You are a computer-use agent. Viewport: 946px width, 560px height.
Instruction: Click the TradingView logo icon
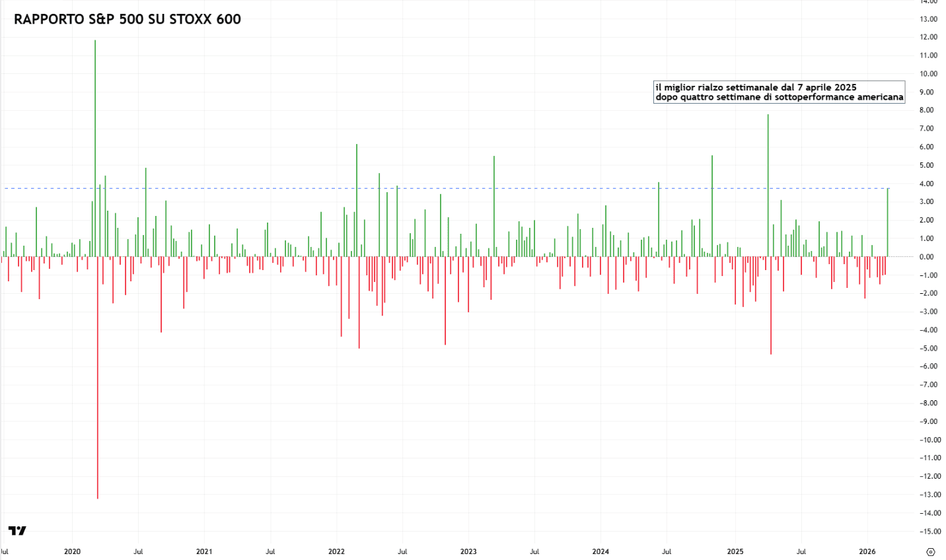point(17,531)
